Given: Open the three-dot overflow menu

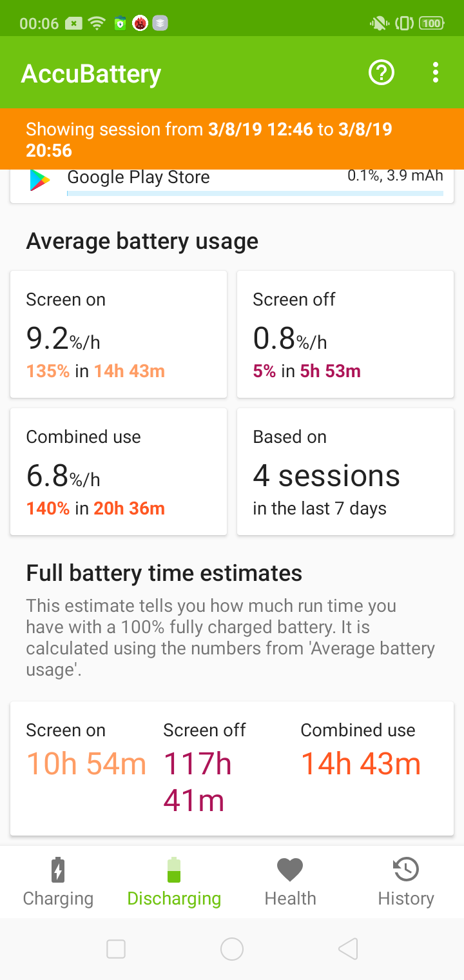Looking at the screenshot, I should [436, 73].
